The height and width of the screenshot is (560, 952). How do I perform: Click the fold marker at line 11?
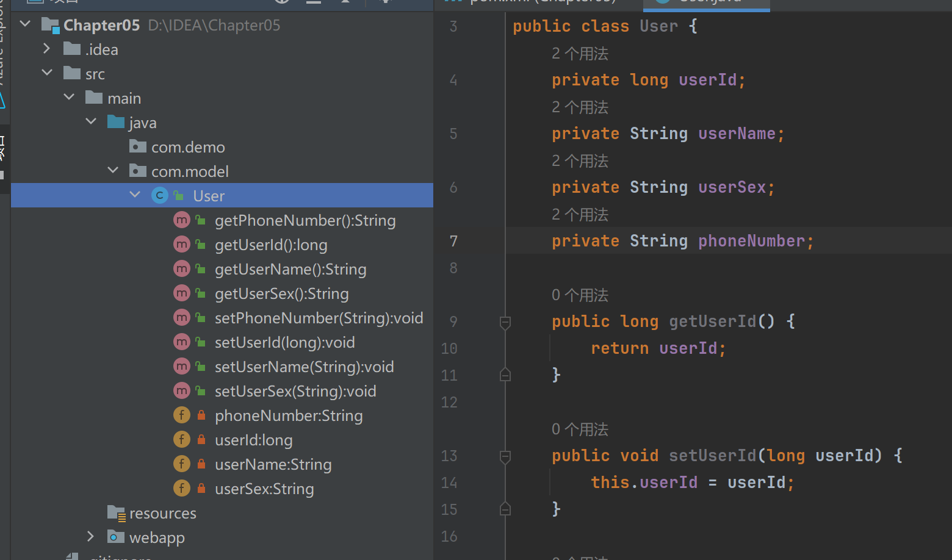pyautogui.click(x=505, y=375)
